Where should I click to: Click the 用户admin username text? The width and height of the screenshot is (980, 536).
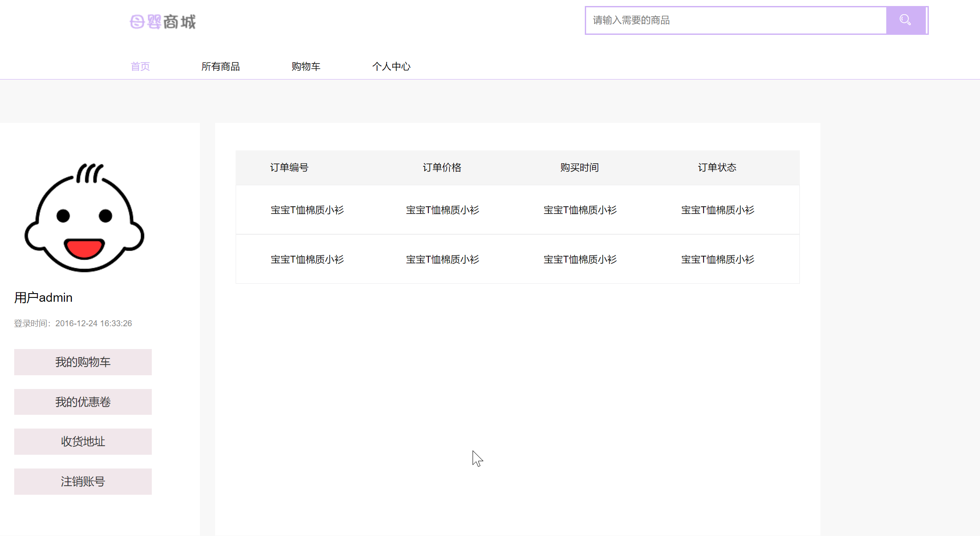click(43, 297)
